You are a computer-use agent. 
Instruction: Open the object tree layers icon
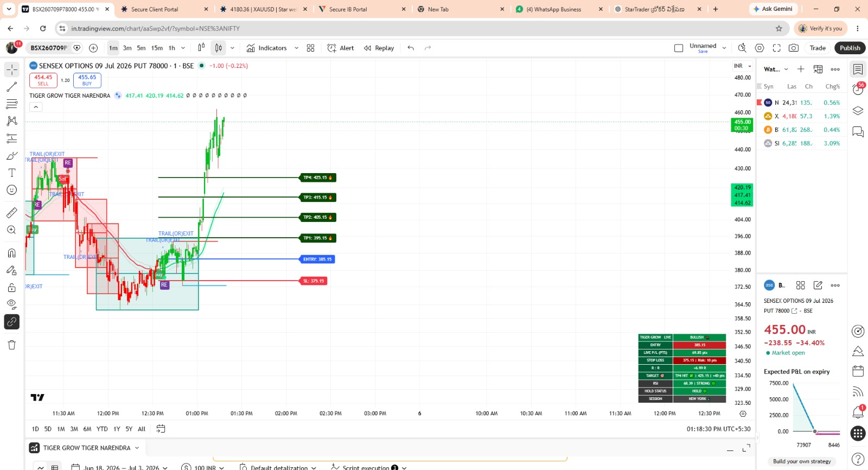tap(858, 111)
